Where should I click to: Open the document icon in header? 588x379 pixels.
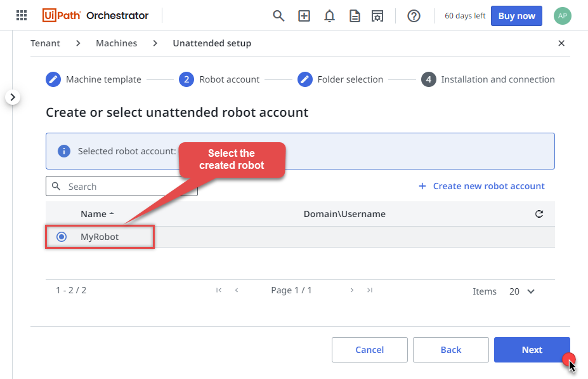click(355, 16)
